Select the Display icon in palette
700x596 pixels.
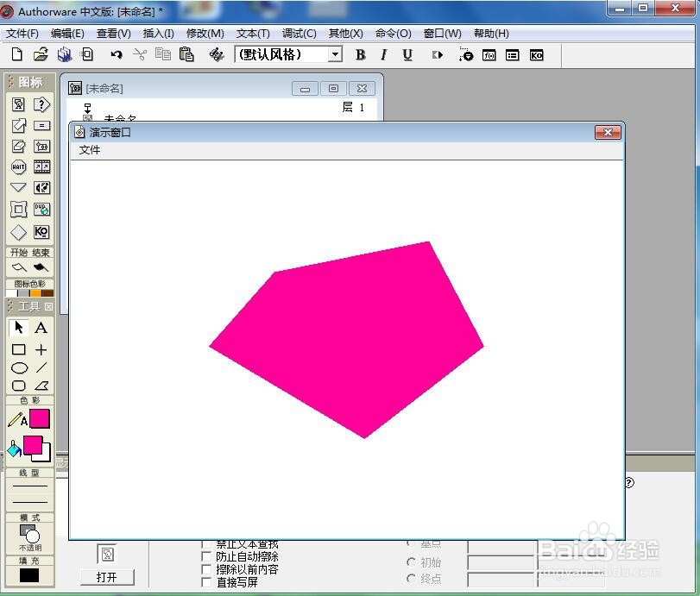point(18,104)
